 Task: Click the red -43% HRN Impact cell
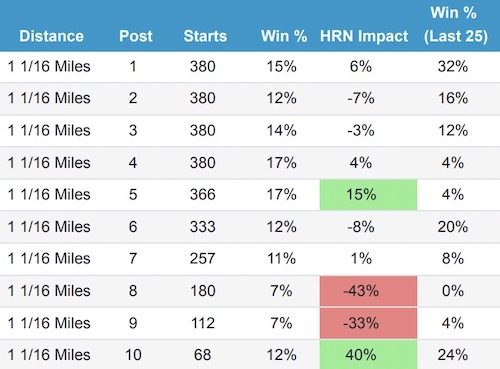[x=368, y=291]
